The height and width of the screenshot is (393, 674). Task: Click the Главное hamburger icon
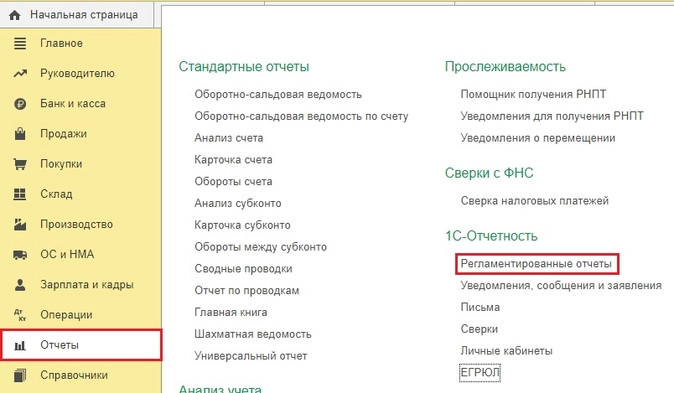point(20,43)
